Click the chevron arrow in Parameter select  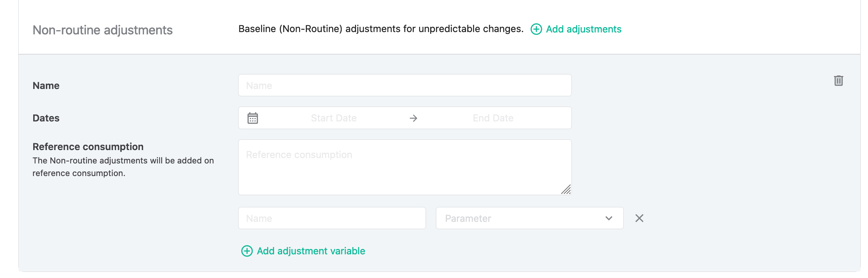609,218
